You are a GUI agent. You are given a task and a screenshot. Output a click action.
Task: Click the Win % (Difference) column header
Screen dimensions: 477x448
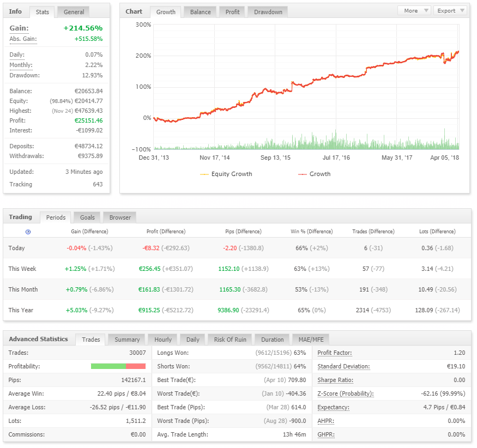tap(311, 232)
